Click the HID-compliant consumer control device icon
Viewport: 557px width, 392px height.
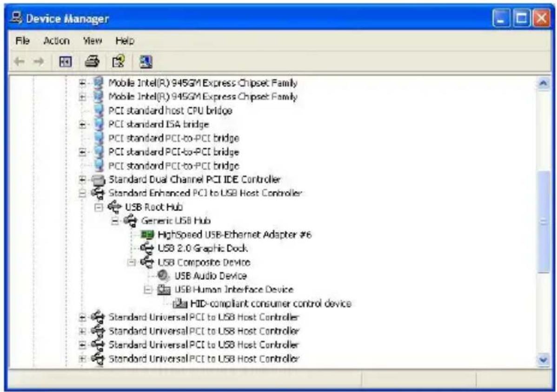click(x=180, y=304)
